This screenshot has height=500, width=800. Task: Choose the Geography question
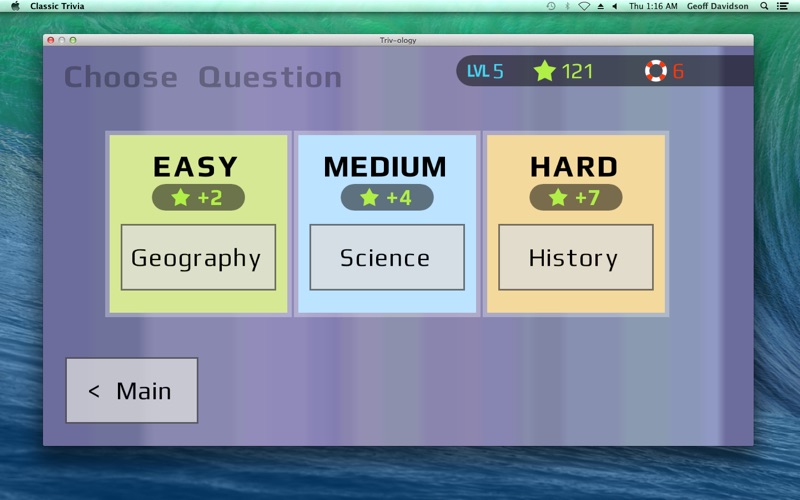coord(198,258)
